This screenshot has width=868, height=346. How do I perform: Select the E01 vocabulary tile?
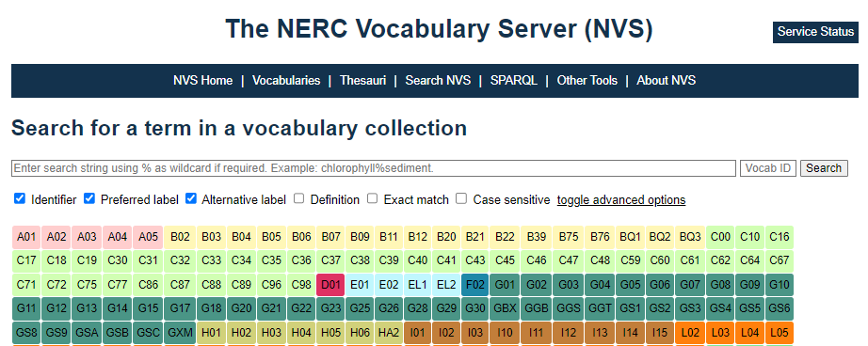(360, 285)
